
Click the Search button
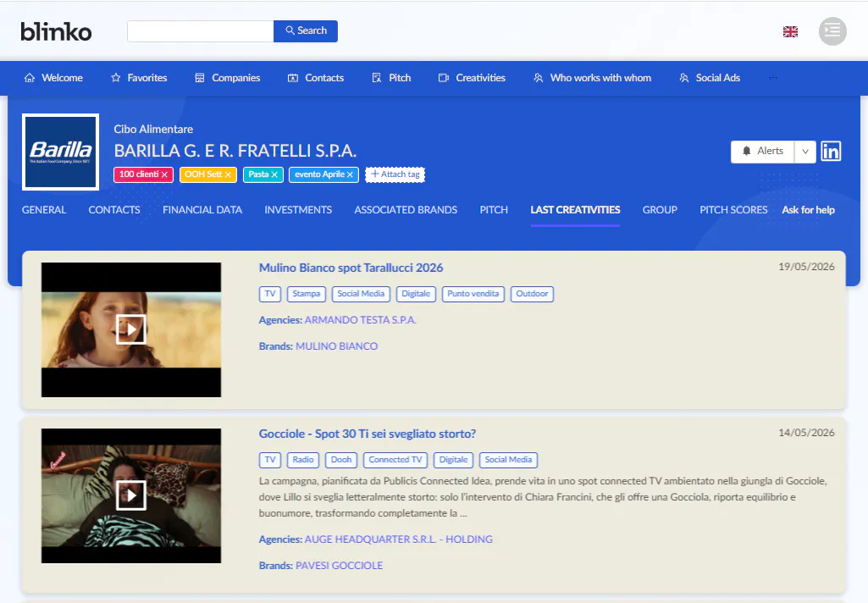tap(306, 31)
